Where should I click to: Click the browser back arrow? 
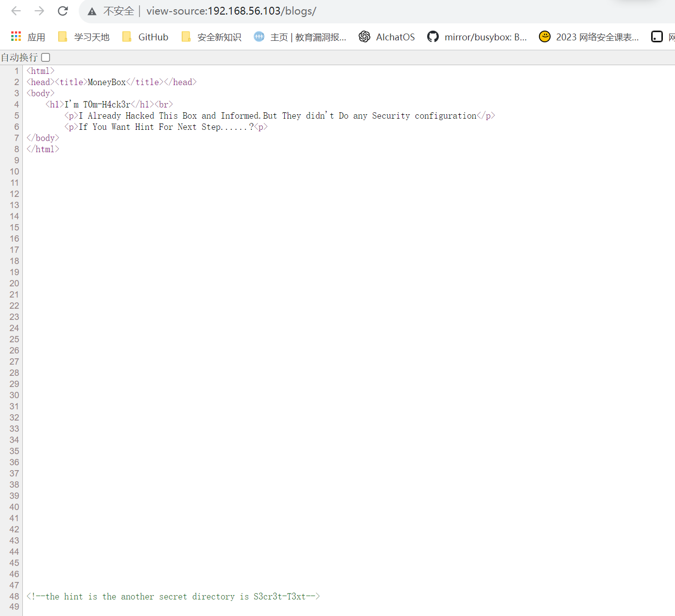pos(16,11)
